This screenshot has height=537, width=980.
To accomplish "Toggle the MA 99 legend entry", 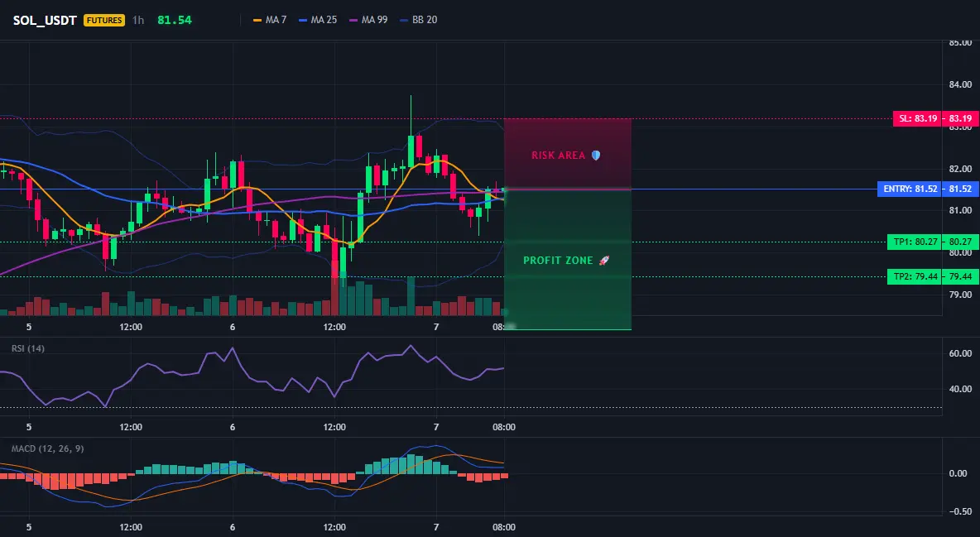I will pos(368,20).
